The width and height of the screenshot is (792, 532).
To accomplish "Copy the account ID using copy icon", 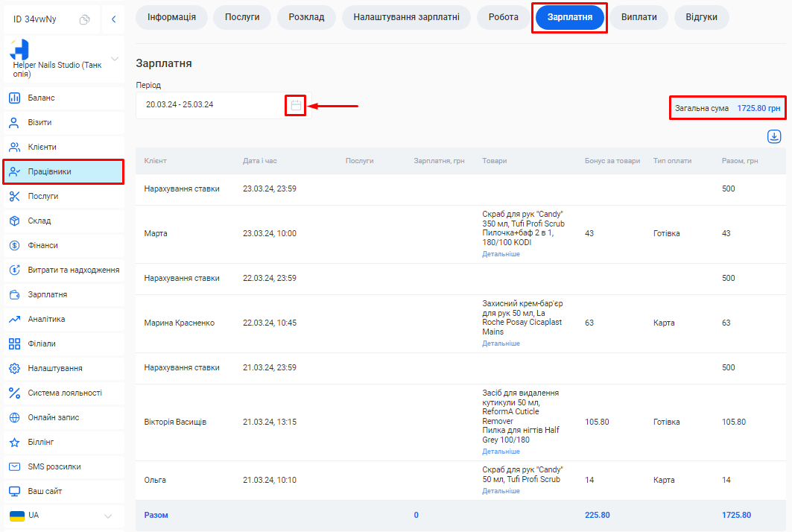I will (x=85, y=19).
